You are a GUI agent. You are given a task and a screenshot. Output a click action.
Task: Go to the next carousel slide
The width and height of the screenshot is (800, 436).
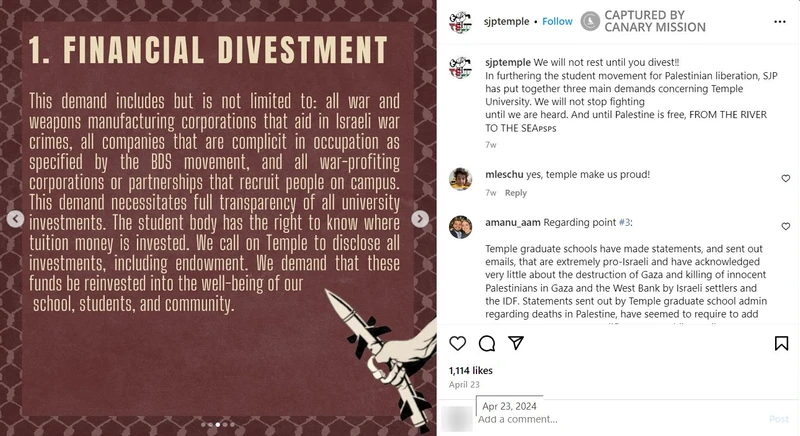pyautogui.click(x=421, y=218)
